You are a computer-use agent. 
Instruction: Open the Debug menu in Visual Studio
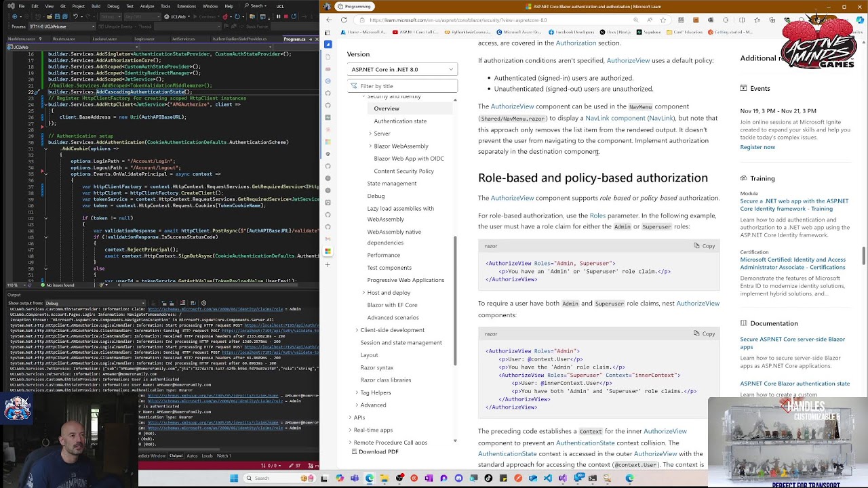click(x=113, y=6)
